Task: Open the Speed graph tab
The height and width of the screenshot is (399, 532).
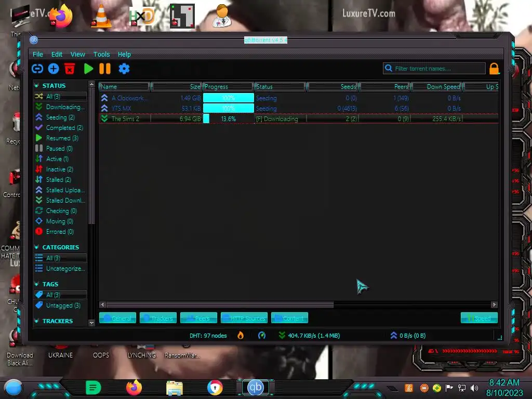Action: pyautogui.click(x=479, y=318)
